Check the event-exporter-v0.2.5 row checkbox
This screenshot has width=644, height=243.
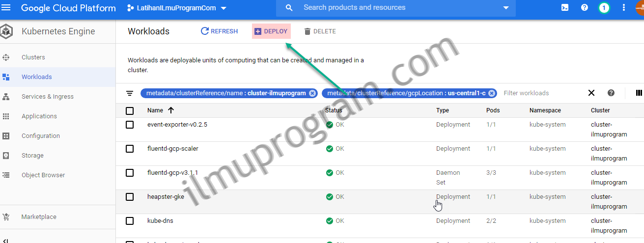(130, 125)
